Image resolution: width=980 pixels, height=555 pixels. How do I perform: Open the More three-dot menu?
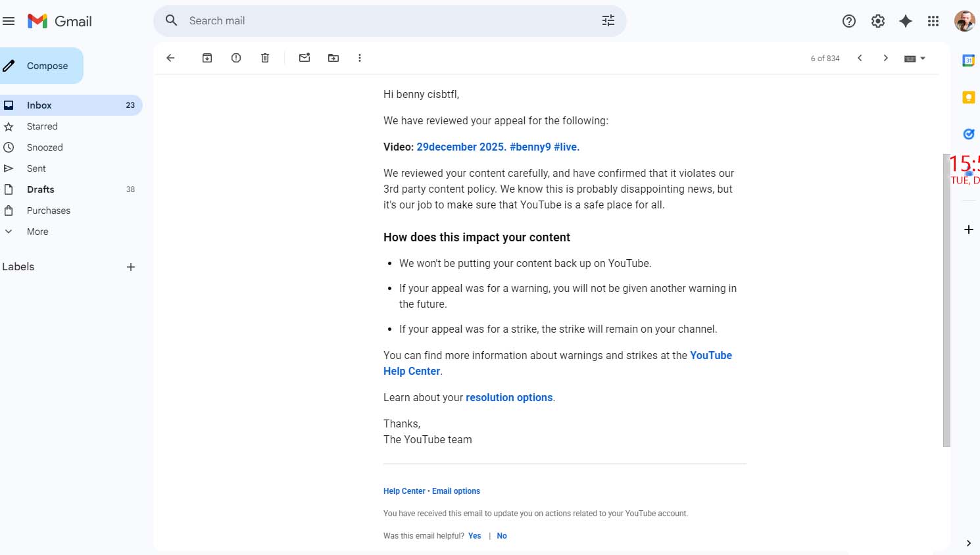point(360,58)
